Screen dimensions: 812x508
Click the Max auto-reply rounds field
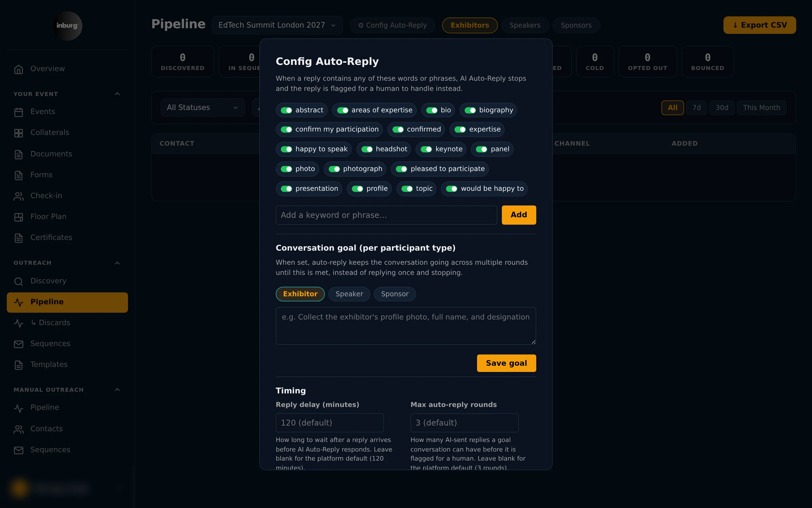point(464,423)
